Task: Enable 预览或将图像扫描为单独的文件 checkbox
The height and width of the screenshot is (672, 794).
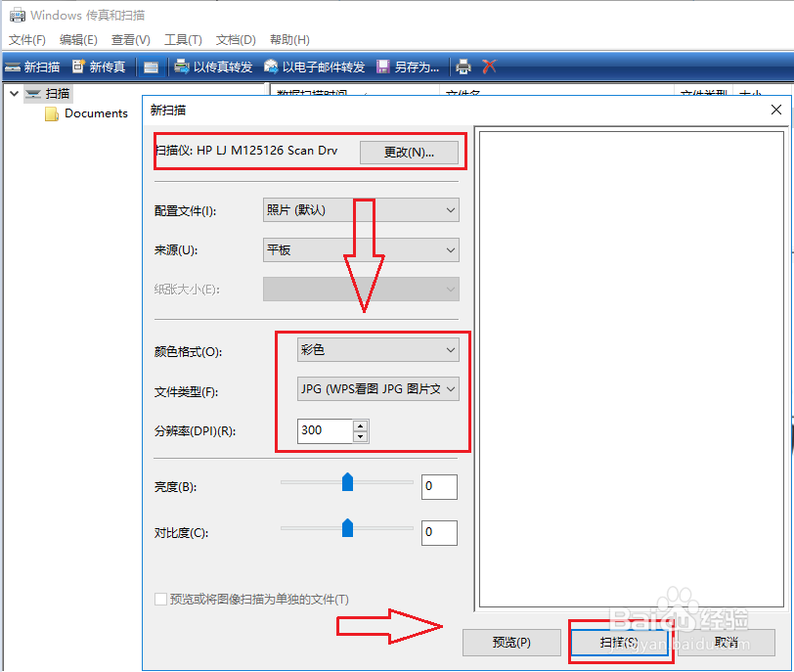Action: (x=160, y=600)
